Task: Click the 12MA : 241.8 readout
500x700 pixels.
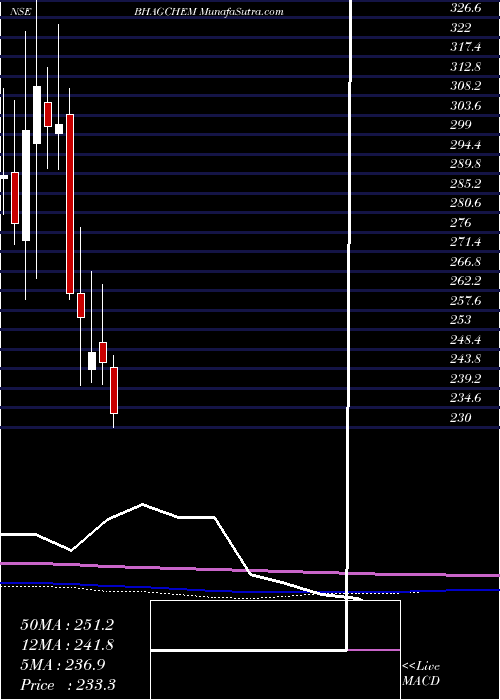Action: [67, 645]
